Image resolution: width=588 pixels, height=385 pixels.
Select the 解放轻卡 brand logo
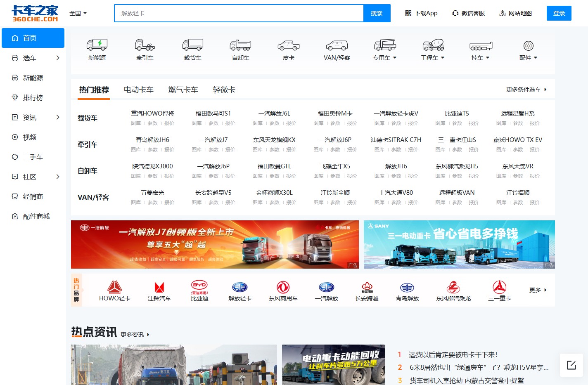pyautogui.click(x=240, y=287)
